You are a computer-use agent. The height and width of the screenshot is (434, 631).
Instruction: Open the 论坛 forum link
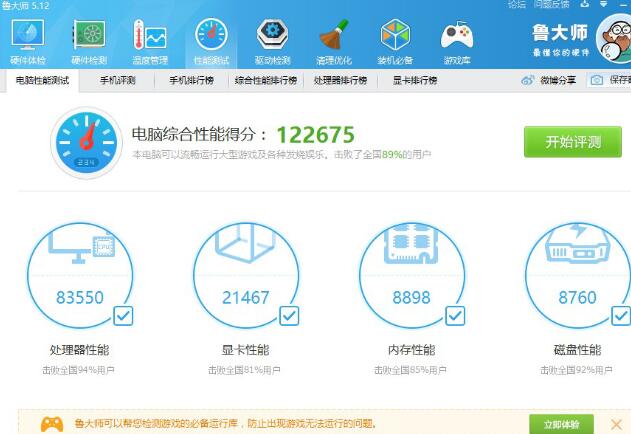[x=517, y=4]
